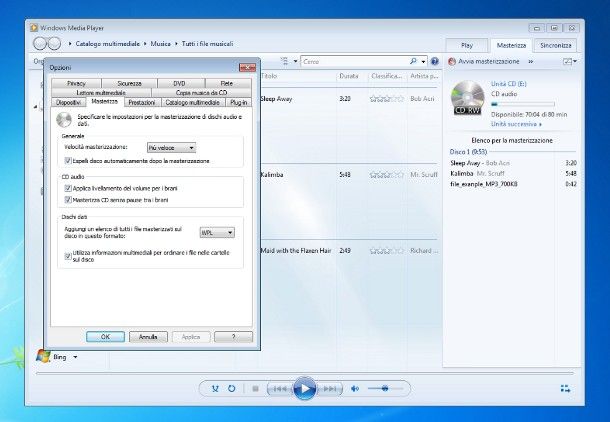Image resolution: width=610 pixels, height=422 pixels.
Task: Click the CD-RW drive icon
Action: pos(467,98)
